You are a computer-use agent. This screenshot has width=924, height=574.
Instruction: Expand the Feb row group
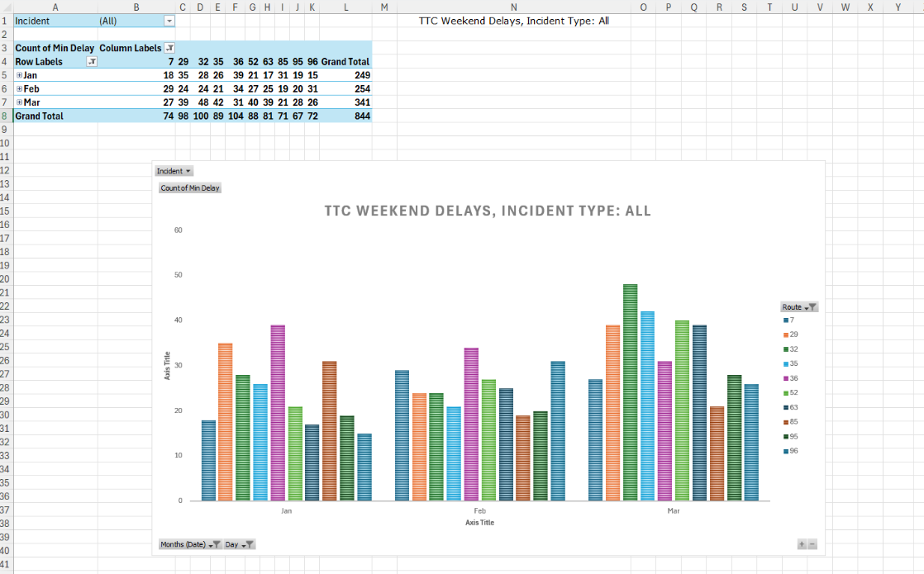pyautogui.click(x=19, y=88)
